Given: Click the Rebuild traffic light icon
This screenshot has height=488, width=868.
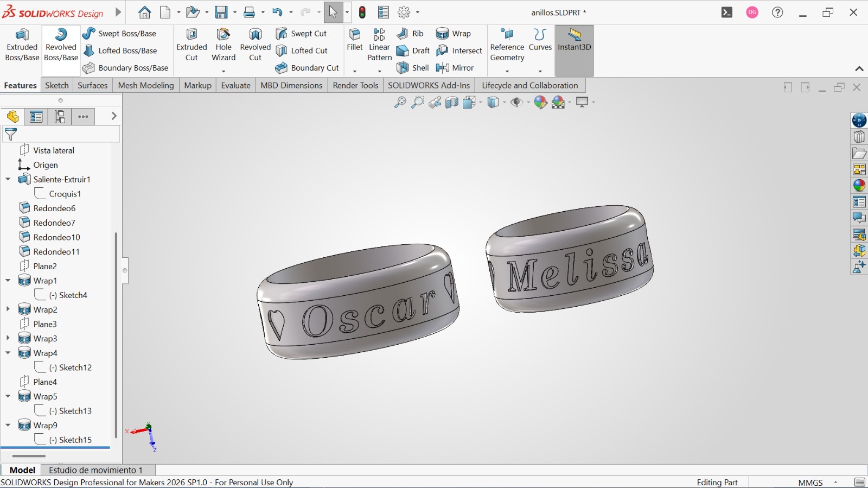Looking at the screenshot, I should coord(362,12).
